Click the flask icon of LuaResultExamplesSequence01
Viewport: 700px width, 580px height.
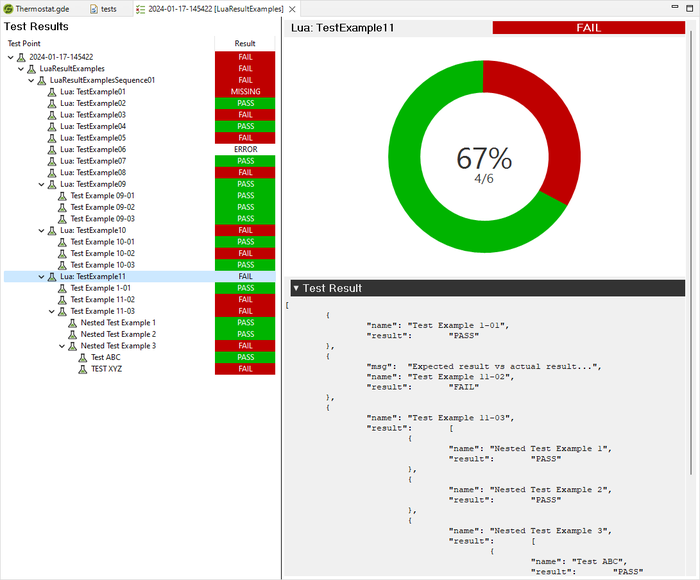(42, 80)
